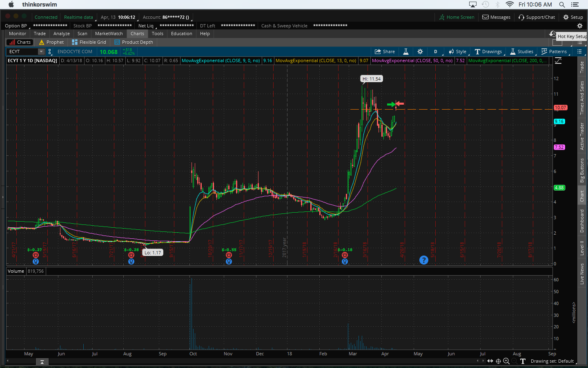Click the Share button
Screen dimensions: 588x368
coord(385,52)
